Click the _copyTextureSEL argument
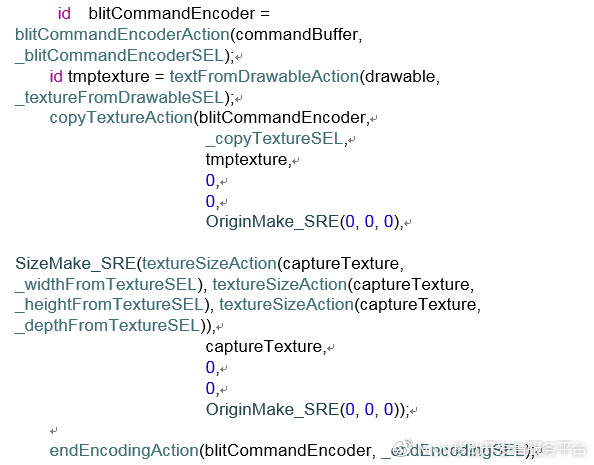The height and width of the screenshot is (465, 594). (275, 139)
